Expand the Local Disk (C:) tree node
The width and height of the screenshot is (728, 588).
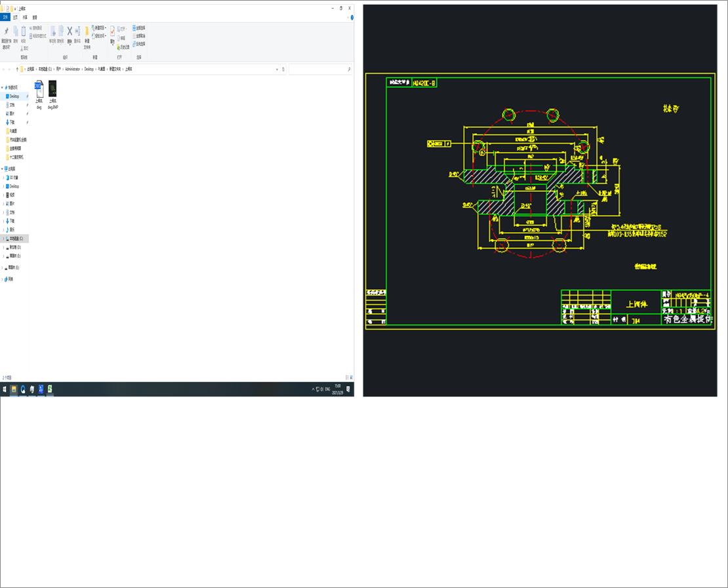tap(3, 239)
